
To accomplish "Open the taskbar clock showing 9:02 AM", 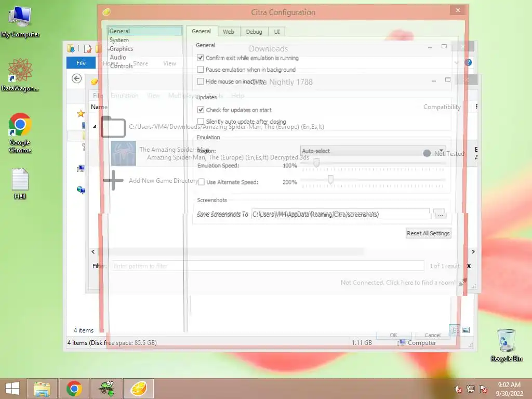I will [509, 389].
